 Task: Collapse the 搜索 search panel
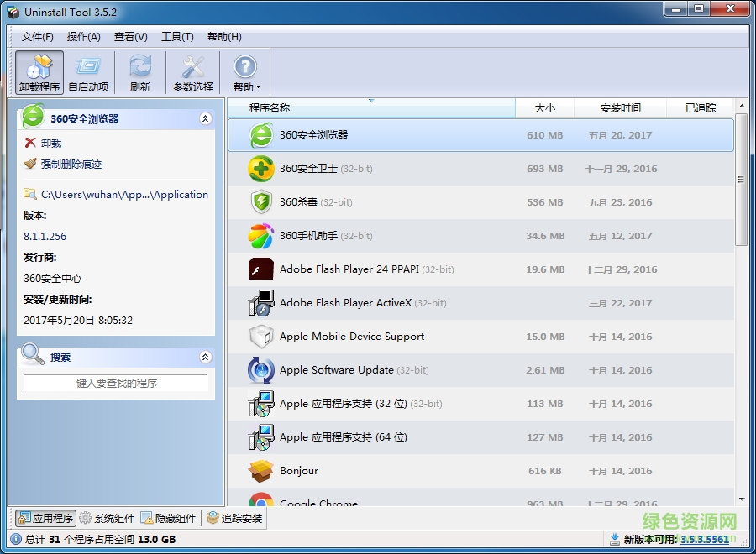pyautogui.click(x=205, y=356)
